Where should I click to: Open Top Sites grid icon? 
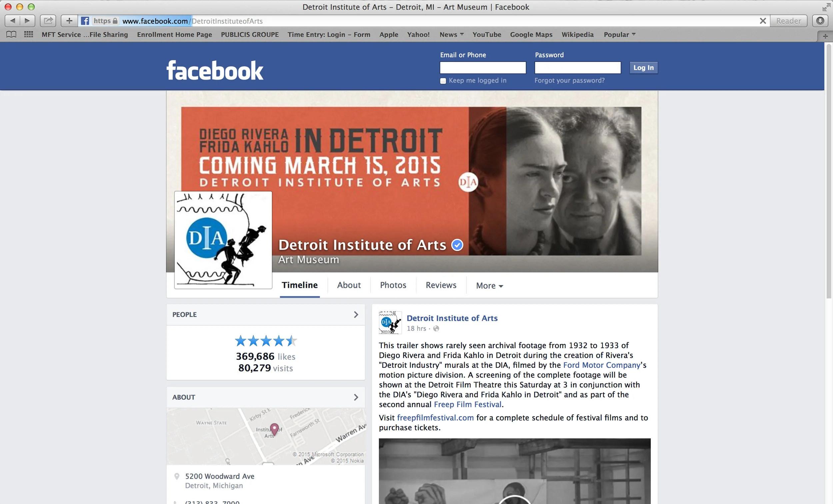29,35
